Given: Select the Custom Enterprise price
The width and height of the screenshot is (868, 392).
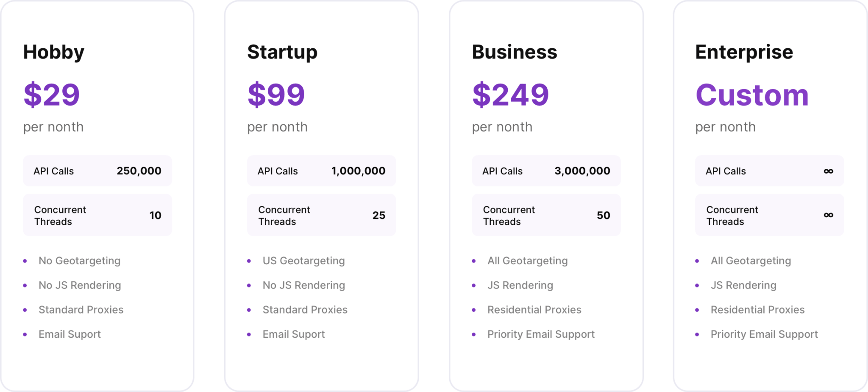Looking at the screenshot, I should coord(752,95).
